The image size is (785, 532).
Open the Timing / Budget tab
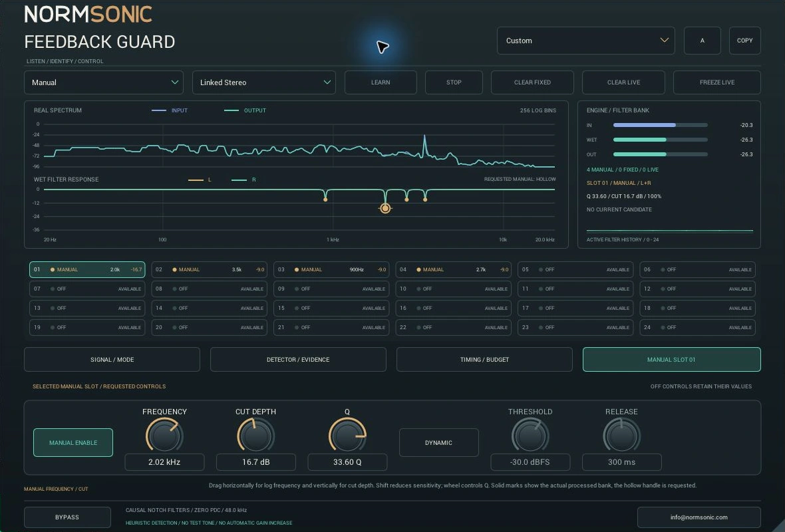click(x=484, y=359)
